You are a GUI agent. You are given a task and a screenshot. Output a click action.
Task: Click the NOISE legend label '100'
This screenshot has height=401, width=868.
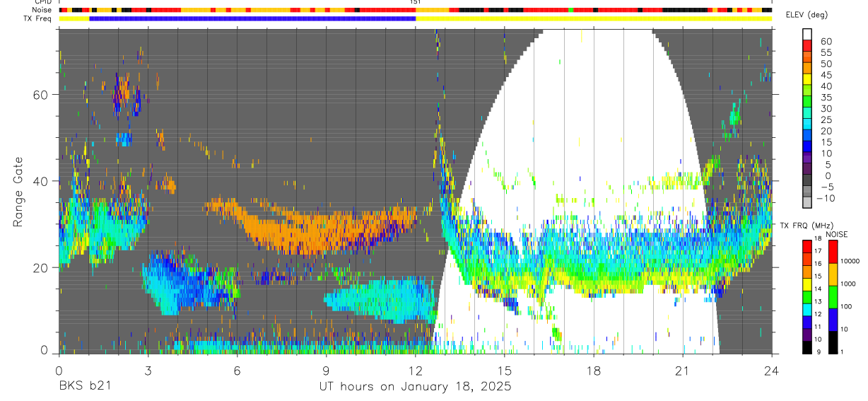845,307
